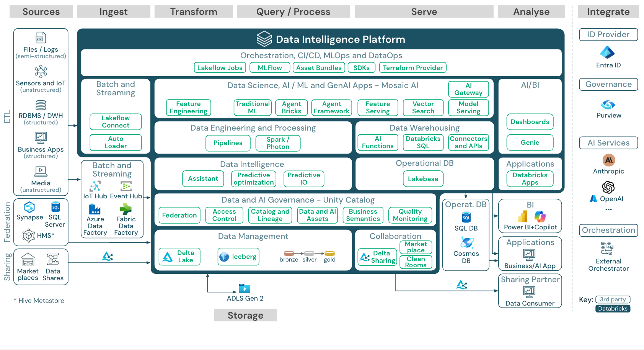Select the OpenAI icon

608,188
